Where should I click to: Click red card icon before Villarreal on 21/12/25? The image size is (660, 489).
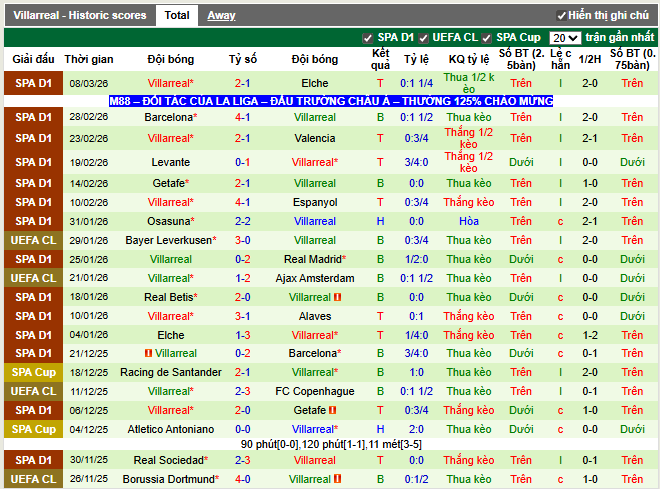[148, 353]
